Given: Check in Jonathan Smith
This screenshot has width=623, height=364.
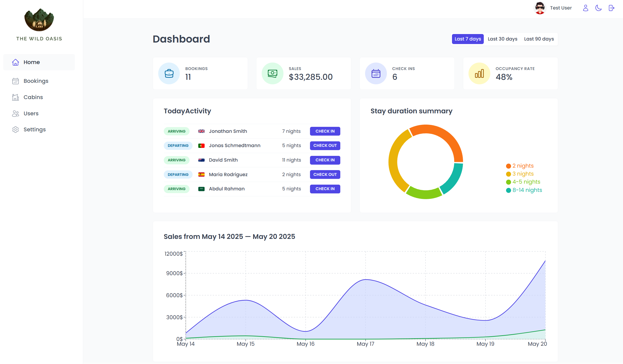Looking at the screenshot, I should click(325, 131).
